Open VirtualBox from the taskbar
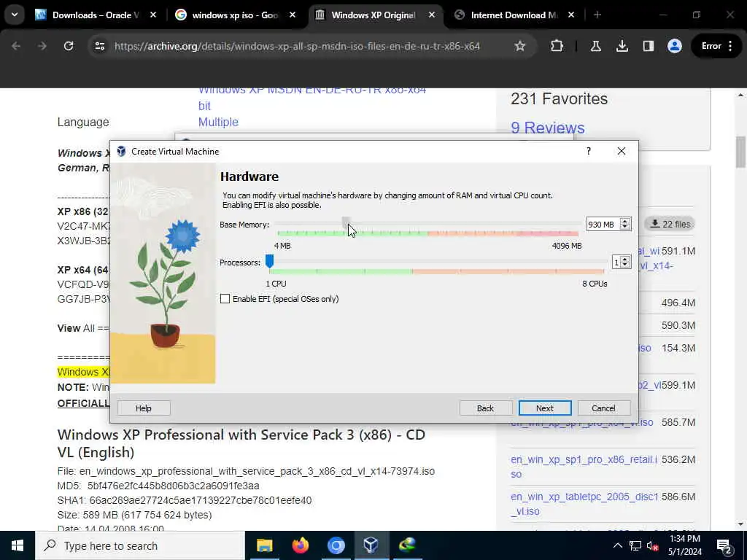 (371, 545)
